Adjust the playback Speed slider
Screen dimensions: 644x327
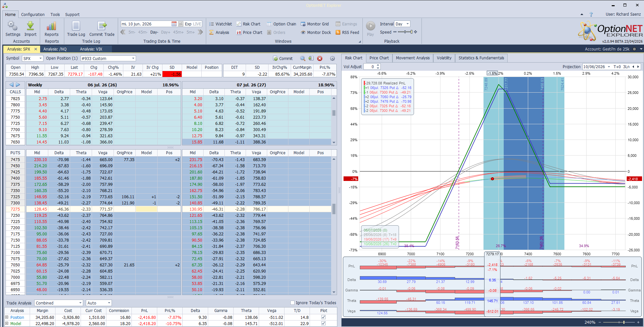[x=405, y=32]
